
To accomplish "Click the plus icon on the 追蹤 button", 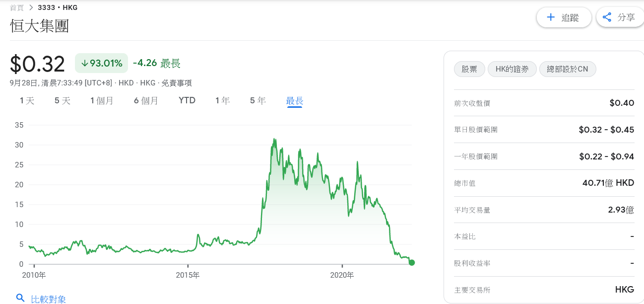I will tap(550, 17).
